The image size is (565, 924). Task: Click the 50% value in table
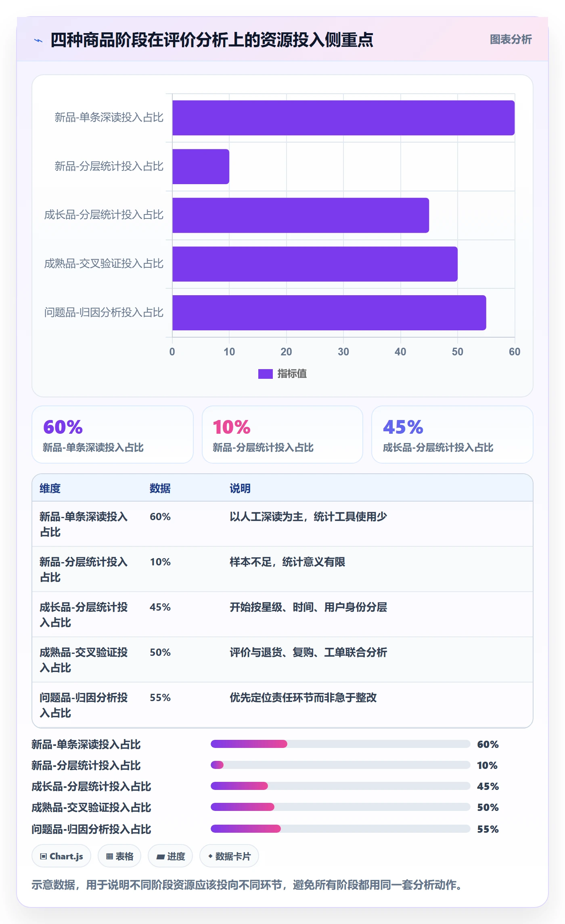pos(160,652)
